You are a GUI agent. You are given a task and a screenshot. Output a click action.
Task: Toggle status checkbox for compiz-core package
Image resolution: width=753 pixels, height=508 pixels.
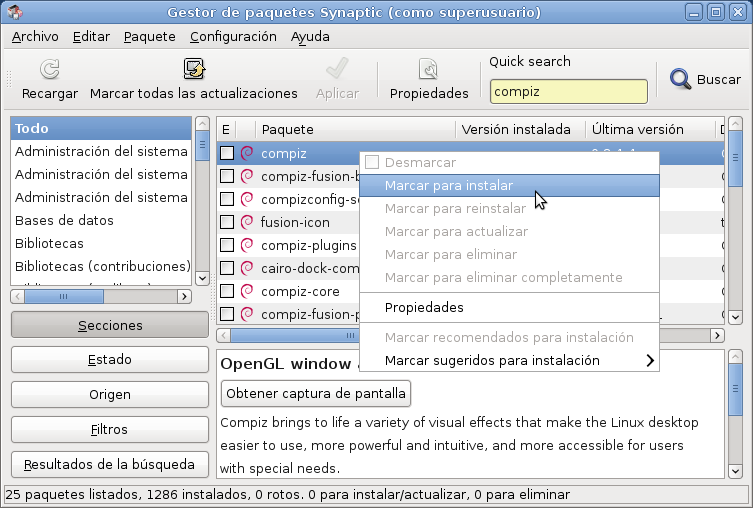coord(227,291)
